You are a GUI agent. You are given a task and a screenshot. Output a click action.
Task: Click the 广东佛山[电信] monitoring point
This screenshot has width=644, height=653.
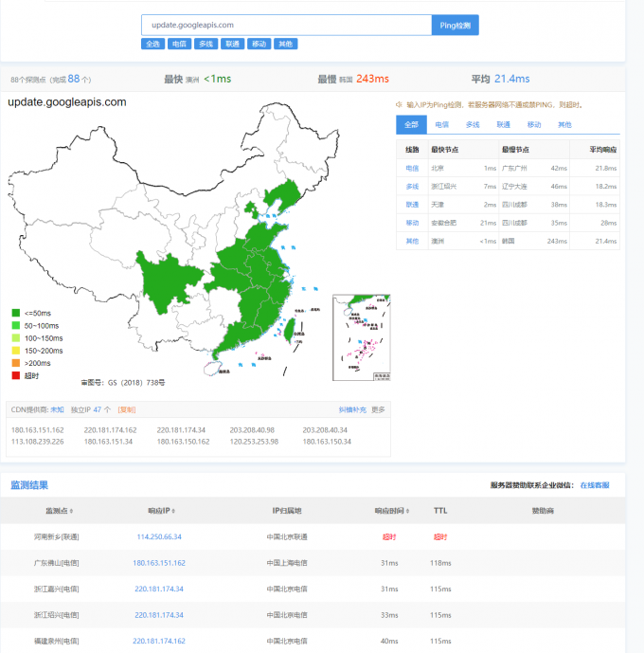tap(56, 563)
